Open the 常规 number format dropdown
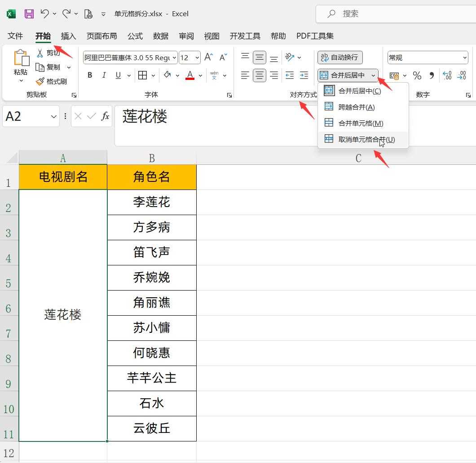Image resolution: width=476 pixels, height=463 pixels. coord(465,57)
